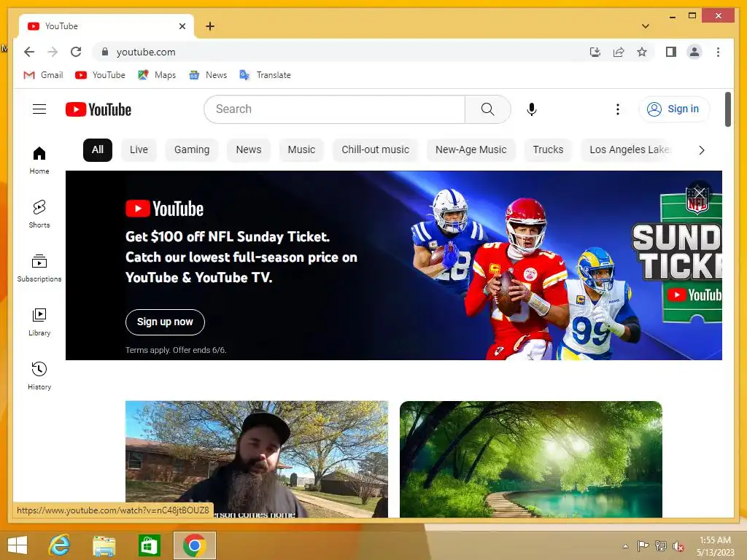
Task: Open the Maps bookmark
Action: (x=157, y=75)
